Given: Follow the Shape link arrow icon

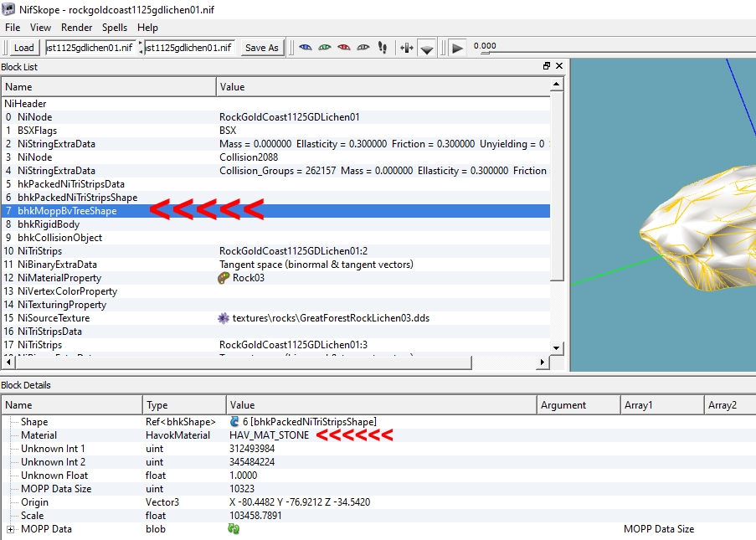Looking at the screenshot, I should (234, 421).
